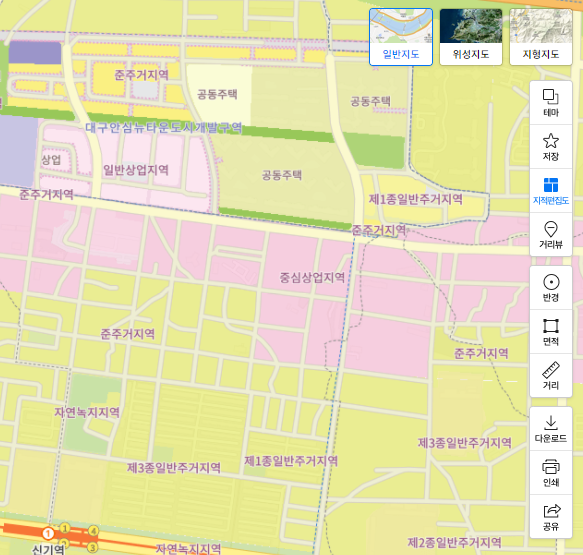Click the 준주거지역 label near 면적 tool
This screenshot has width=583, height=555.
coord(481,353)
